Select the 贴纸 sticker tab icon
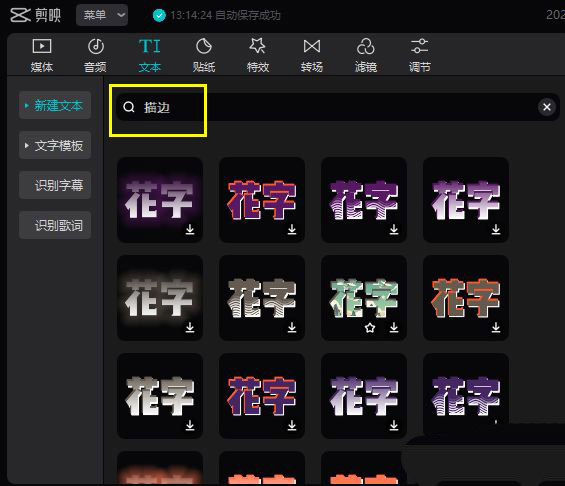Image resolution: width=565 pixels, height=486 pixels. [204, 46]
